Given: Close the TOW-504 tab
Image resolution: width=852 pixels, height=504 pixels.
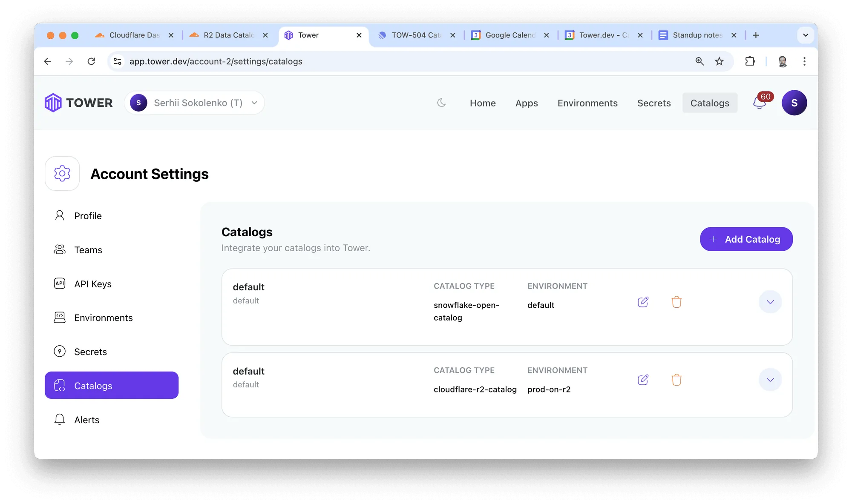Looking at the screenshot, I should click(x=453, y=35).
